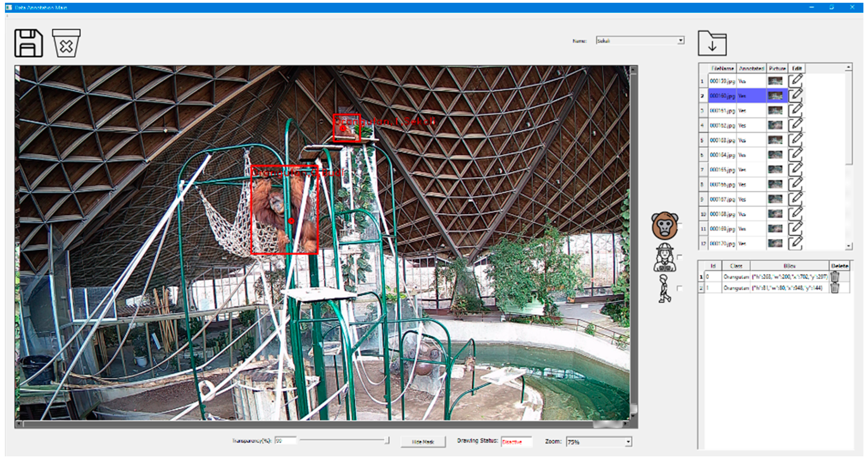Open the Name dropdown showing Sekali
The height and width of the screenshot is (462, 868).
[680, 41]
